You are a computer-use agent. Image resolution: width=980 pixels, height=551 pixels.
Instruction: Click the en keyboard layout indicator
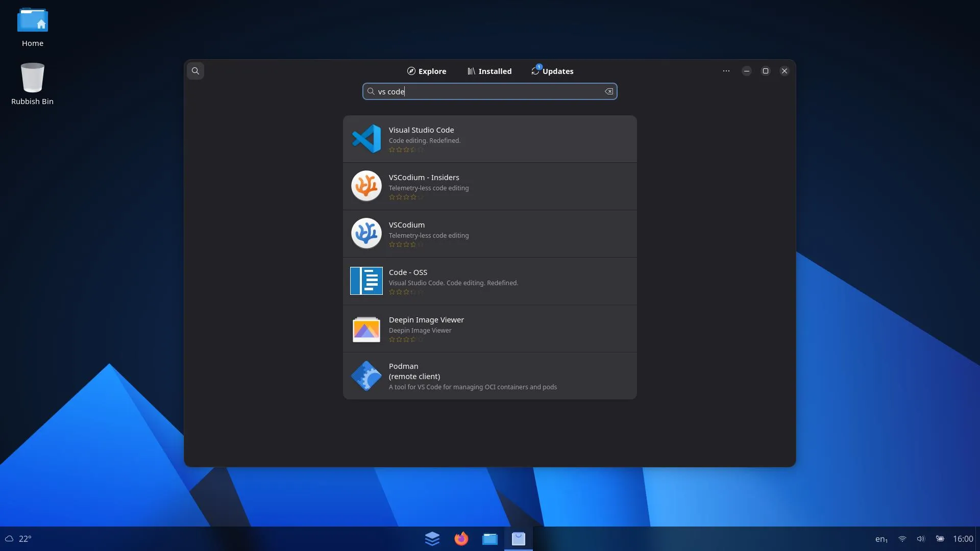tap(881, 539)
